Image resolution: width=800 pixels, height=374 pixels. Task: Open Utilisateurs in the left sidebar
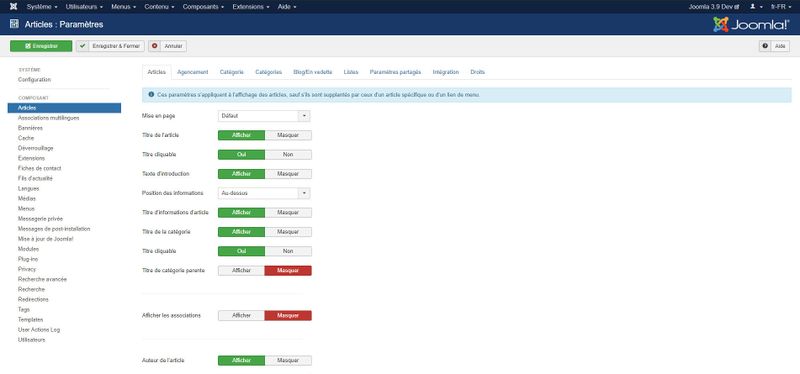[32, 340]
